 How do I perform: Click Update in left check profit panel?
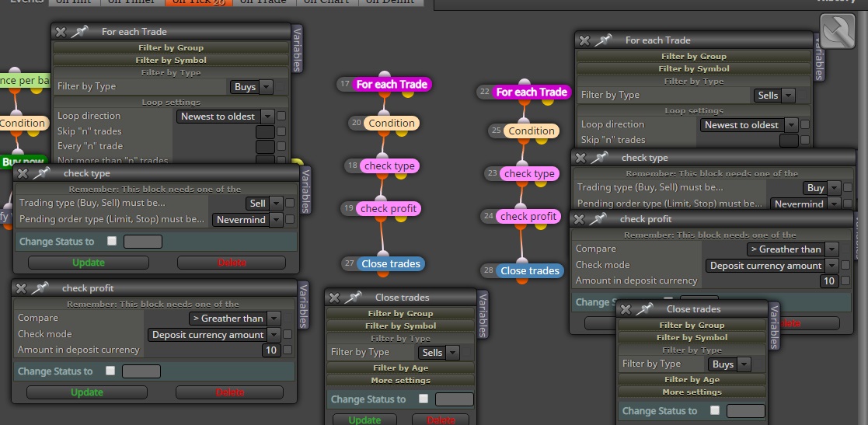(x=87, y=392)
